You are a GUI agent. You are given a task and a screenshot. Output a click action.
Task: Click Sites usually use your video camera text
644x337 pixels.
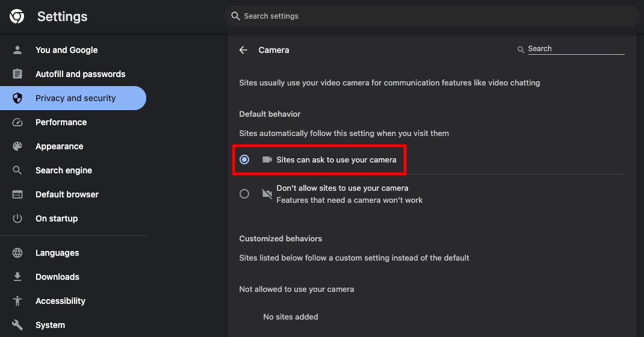[389, 82]
